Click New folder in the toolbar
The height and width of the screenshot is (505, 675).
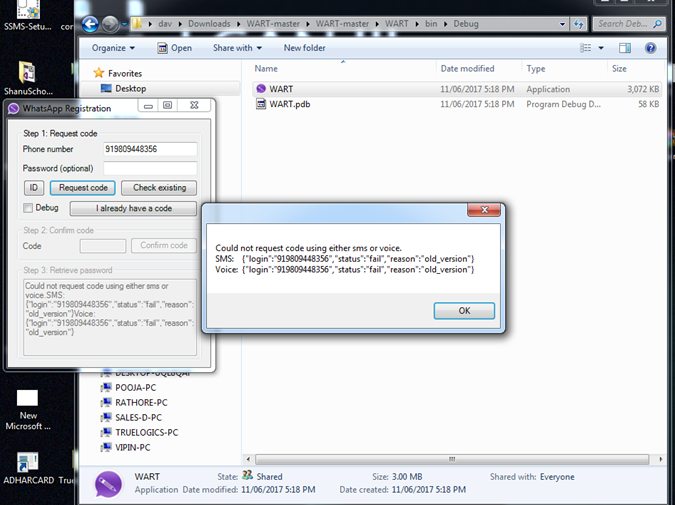click(304, 48)
